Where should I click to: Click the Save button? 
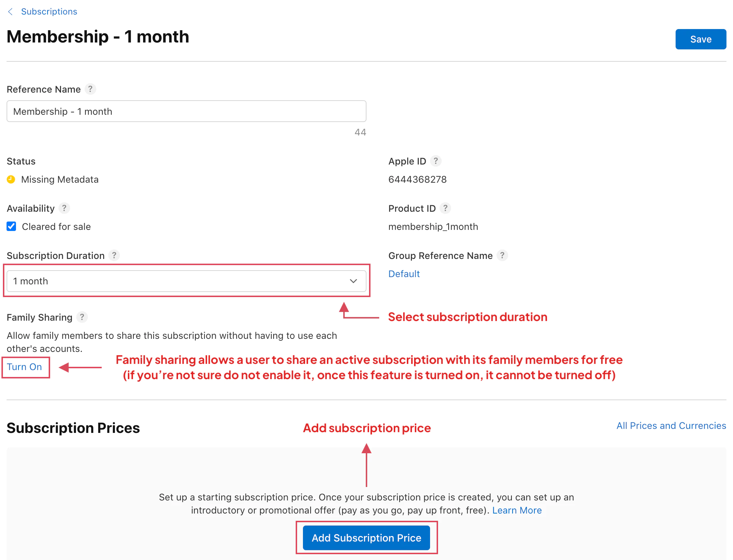[700, 39]
